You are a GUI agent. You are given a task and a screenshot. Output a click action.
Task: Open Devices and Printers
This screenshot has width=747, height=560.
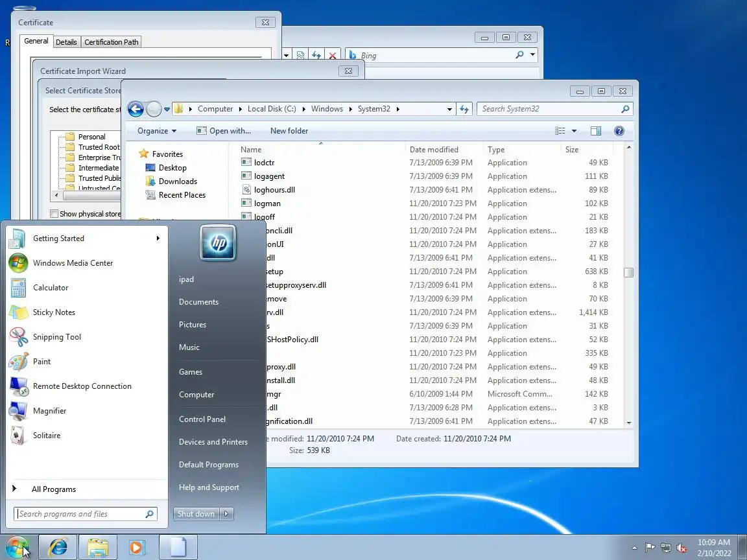[213, 442]
